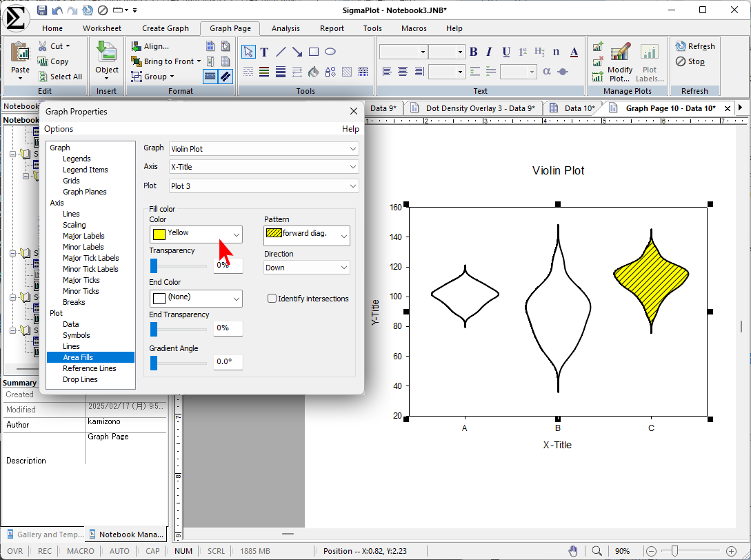Open the Pattern dropdown showing forward diag.
Screen dimensions: 751x560
pos(307,234)
